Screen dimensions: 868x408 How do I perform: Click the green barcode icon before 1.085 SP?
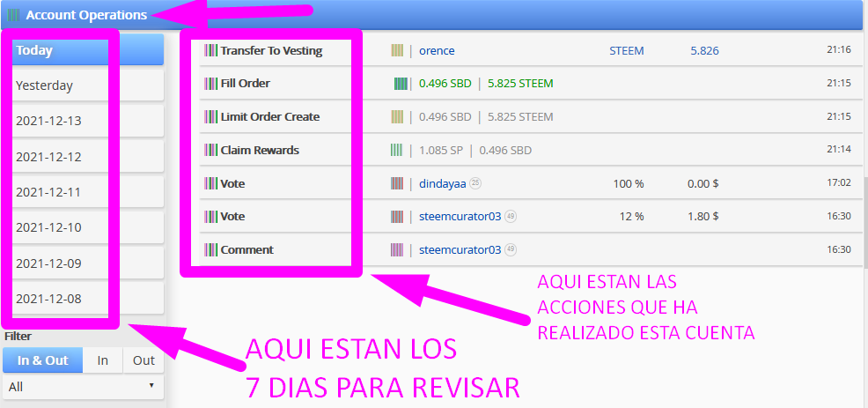(396, 150)
